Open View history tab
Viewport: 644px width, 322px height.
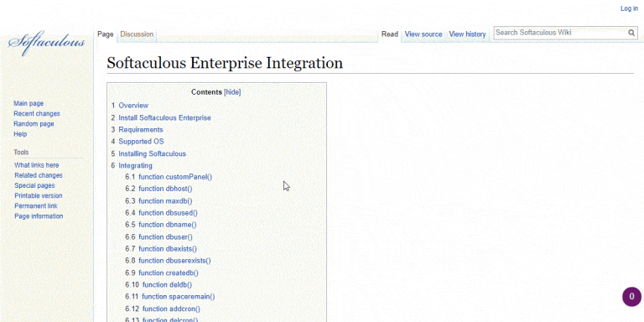coord(467,34)
